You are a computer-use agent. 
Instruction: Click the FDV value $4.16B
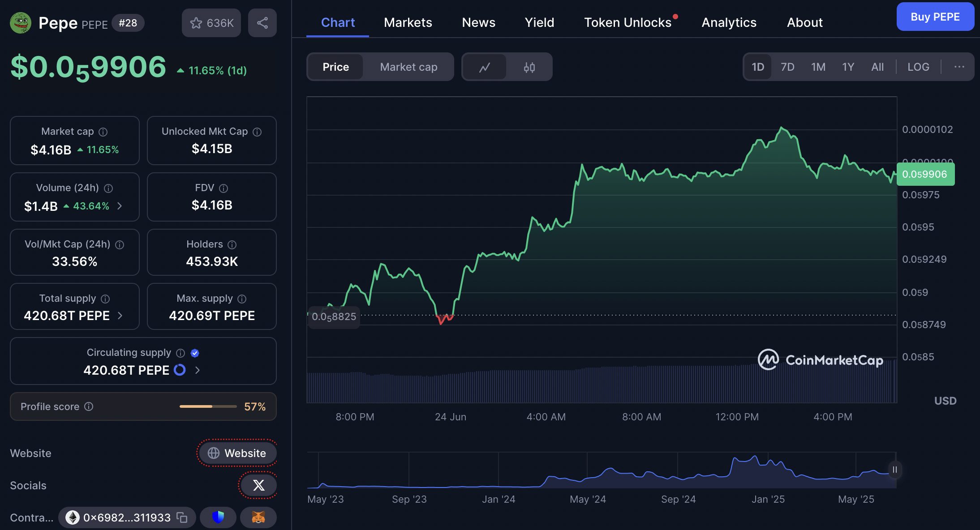[212, 205]
